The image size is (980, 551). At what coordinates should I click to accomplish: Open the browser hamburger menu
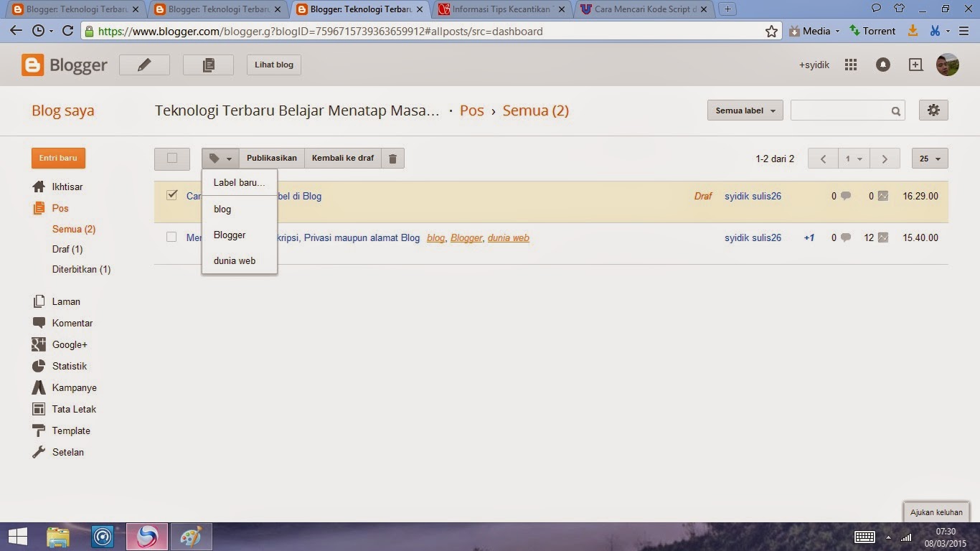coord(963,31)
